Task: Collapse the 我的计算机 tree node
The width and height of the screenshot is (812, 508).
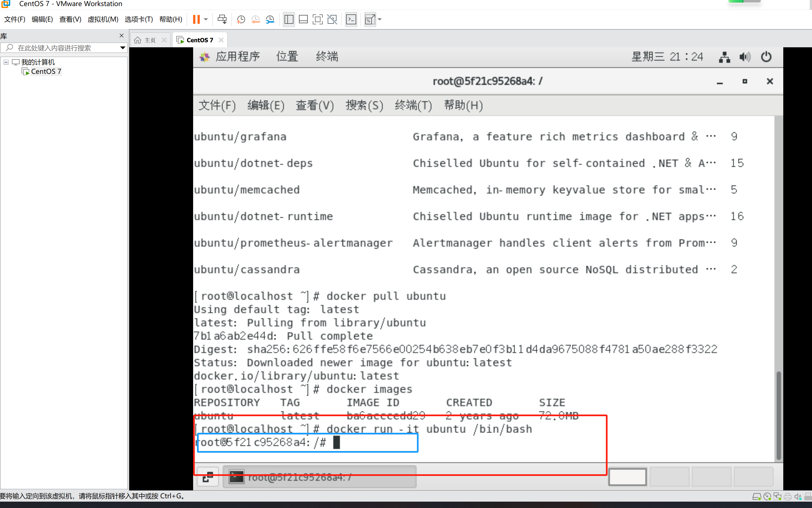Action: 6,62
